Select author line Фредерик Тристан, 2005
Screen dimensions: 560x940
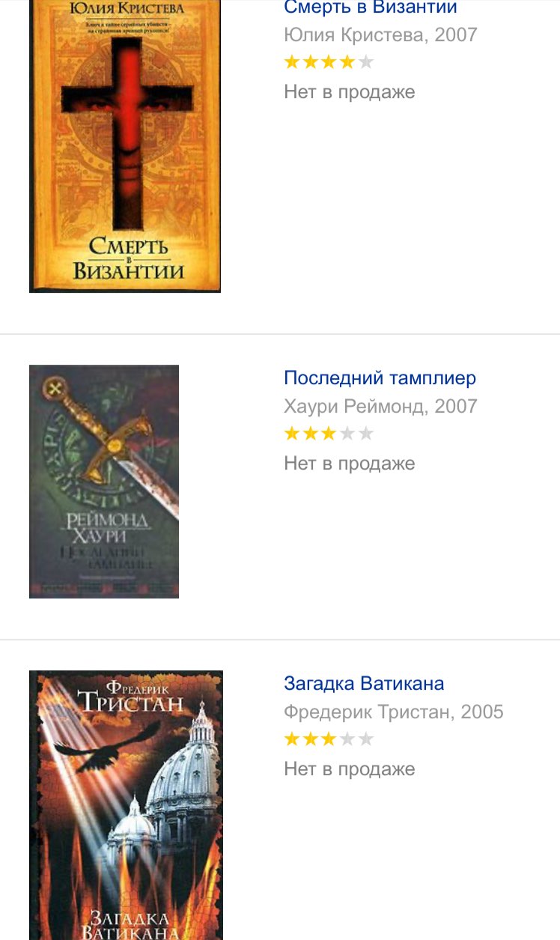[x=394, y=712]
